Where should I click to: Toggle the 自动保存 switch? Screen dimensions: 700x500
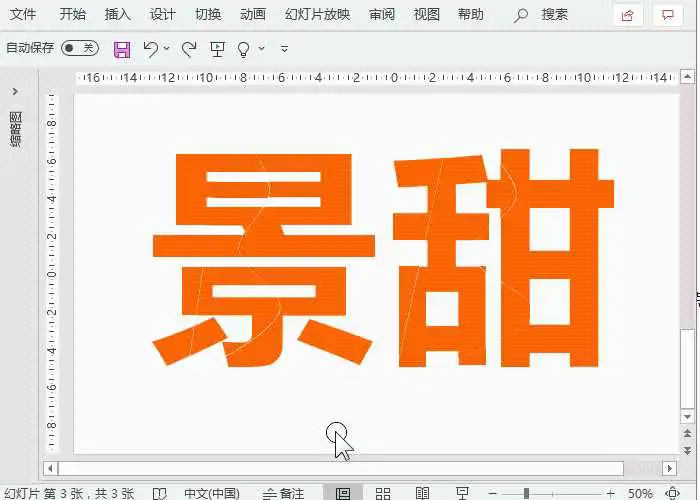(x=79, y=48)
